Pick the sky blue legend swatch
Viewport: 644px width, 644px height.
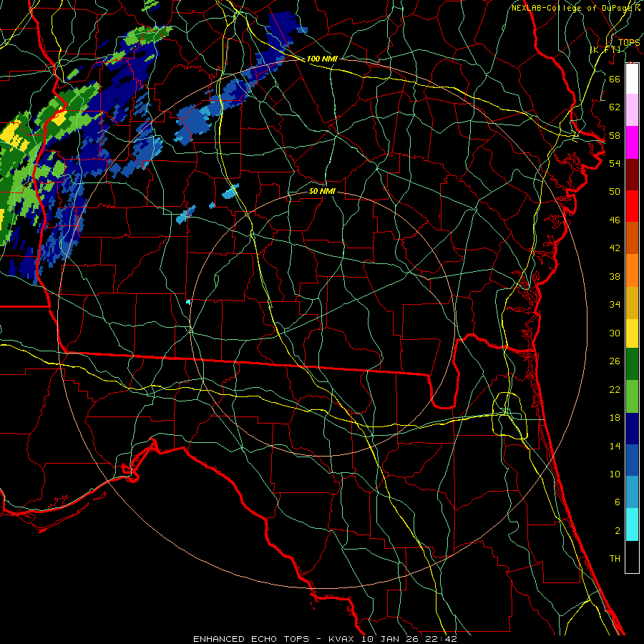632,492
